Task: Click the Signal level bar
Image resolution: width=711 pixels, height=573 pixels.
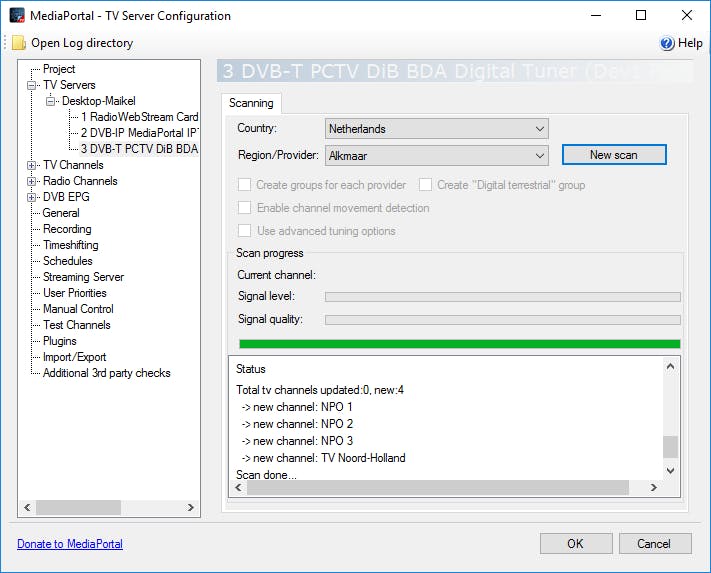Action: pyautogui.click(x=503, y=297)
